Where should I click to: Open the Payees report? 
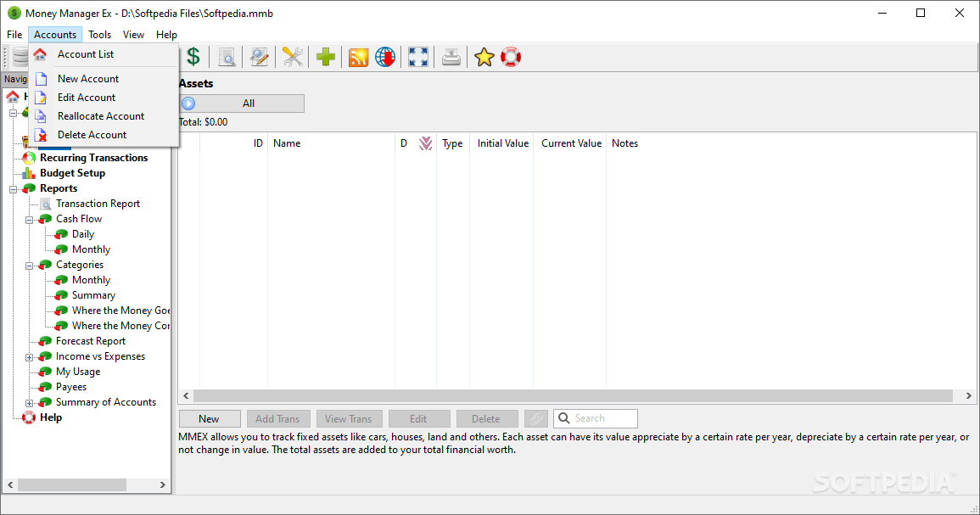(71, 387)
